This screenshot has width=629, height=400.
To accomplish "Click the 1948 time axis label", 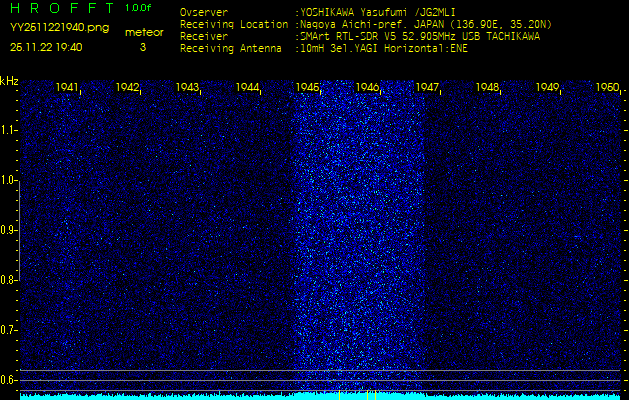I will (487, 87).
